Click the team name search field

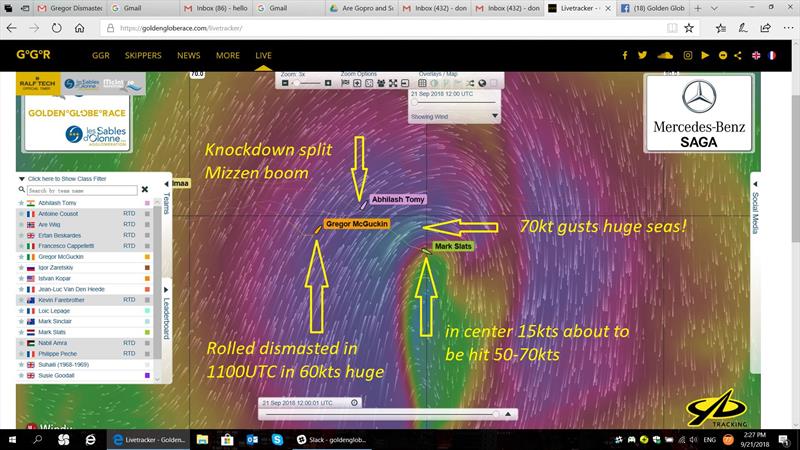pyautogui.click(x=82, y=190)
